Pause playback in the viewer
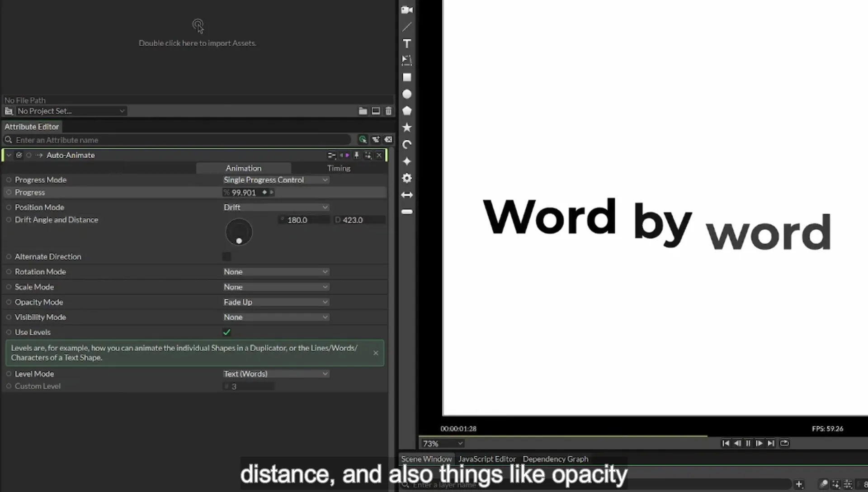This screenshot has width=868, height=492. pyautogui.click(x=748, y=443)
